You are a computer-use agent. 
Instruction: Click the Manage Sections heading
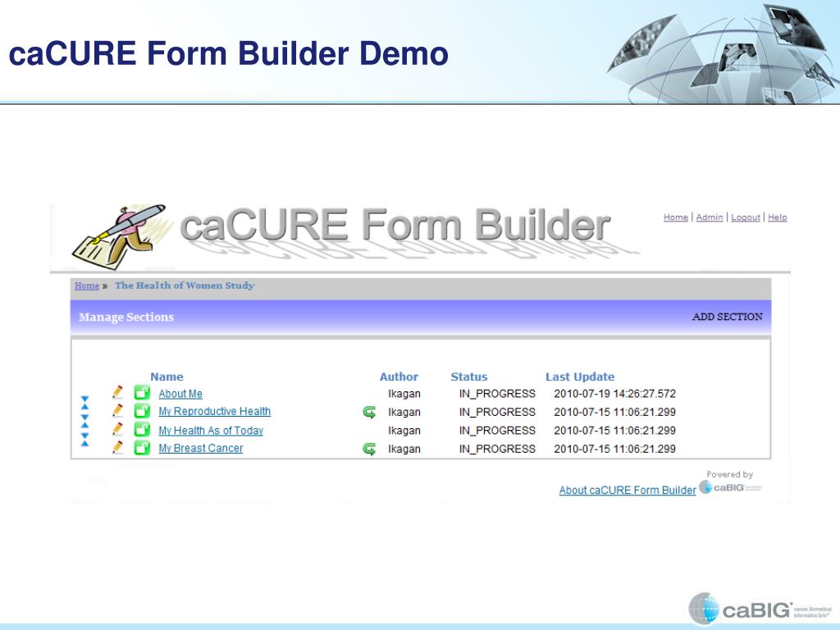point(126,317)
